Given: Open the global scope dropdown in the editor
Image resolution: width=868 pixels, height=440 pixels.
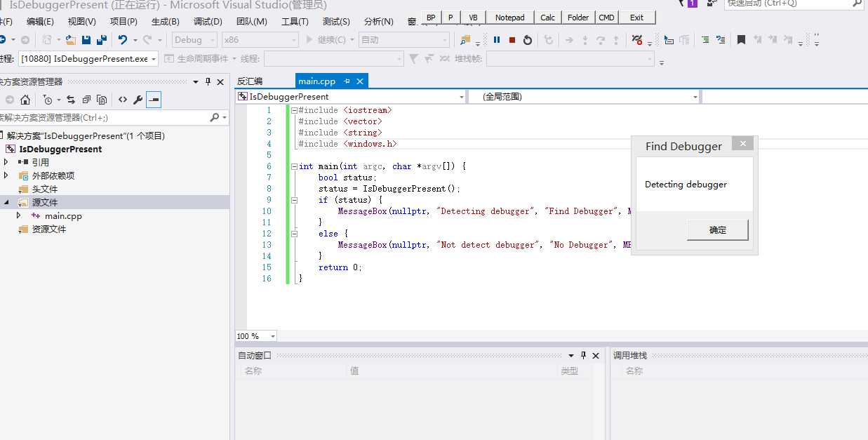Looking at the screenshot, I should pyautogui.click(x=584, y=97).
